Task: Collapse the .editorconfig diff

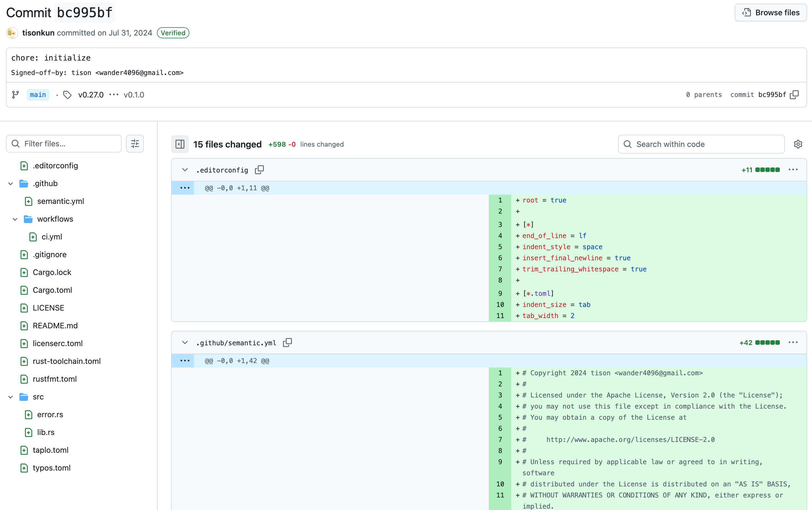Action: coord(185,170)
